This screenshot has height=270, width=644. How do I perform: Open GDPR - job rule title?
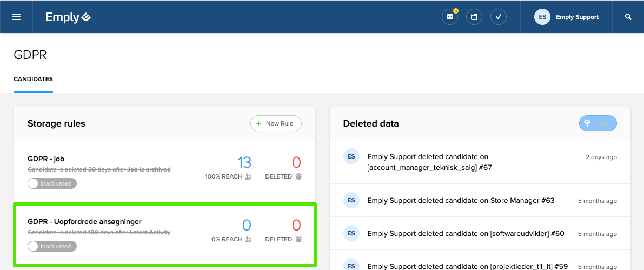pyautogui.click(x=46, y=159)
